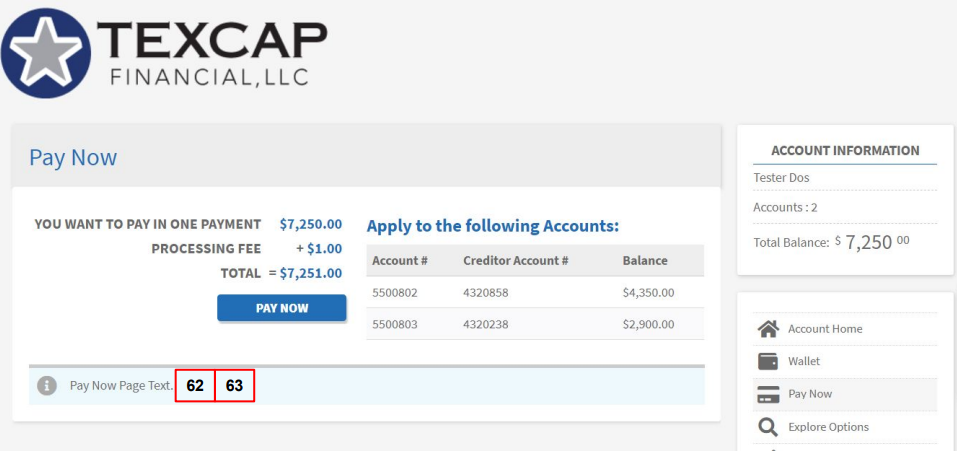The image size is (957, 471).
Task: Click the Account # column header
Action: click(400, 261)
